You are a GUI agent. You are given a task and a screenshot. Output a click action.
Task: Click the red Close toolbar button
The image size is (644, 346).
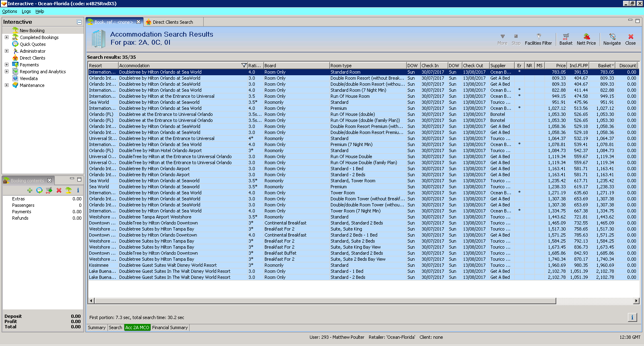click(x=630, y=39)
